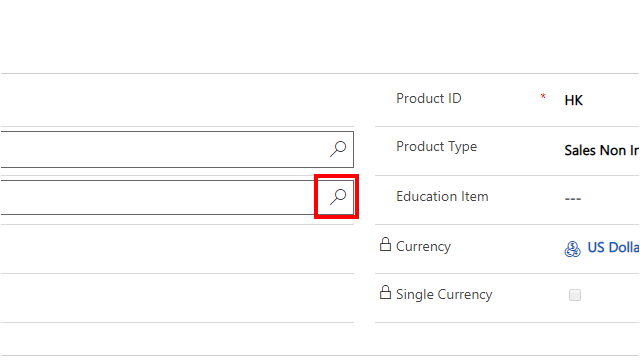Click the blank left-column row beside Currency
Viewport: 640px width, 360px height.
coord(177,249)
